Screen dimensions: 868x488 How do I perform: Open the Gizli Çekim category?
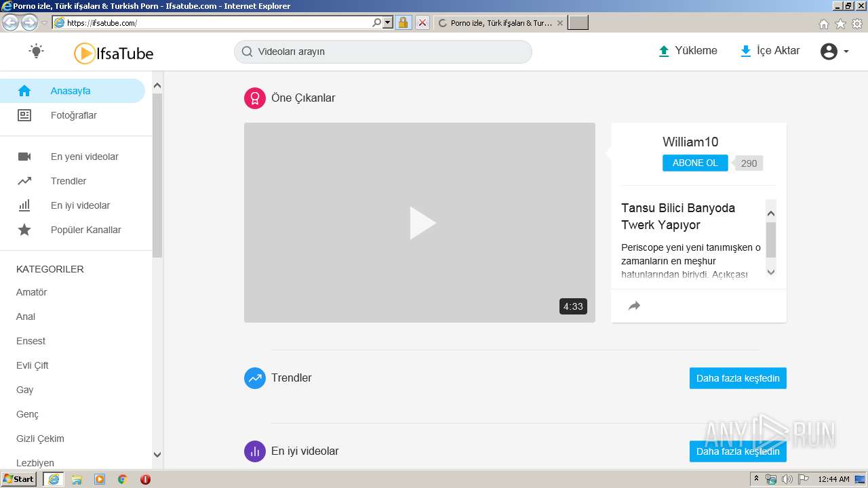40,439
